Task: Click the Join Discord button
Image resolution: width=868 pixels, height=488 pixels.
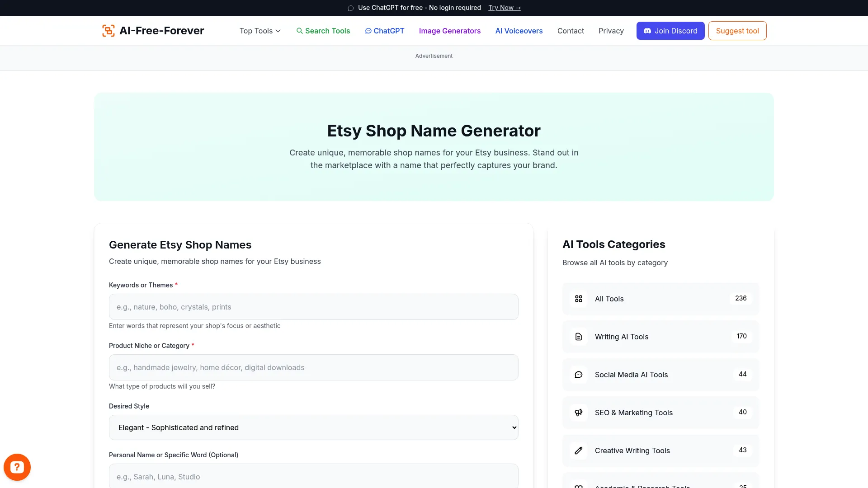Action: point(670,31)
